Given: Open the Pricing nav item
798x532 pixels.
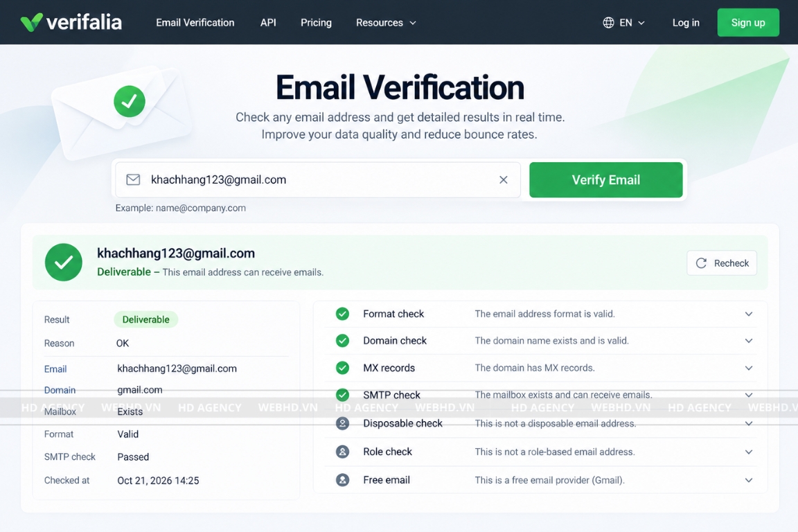Looking at the screenshot, I should (x=316, y=22).
